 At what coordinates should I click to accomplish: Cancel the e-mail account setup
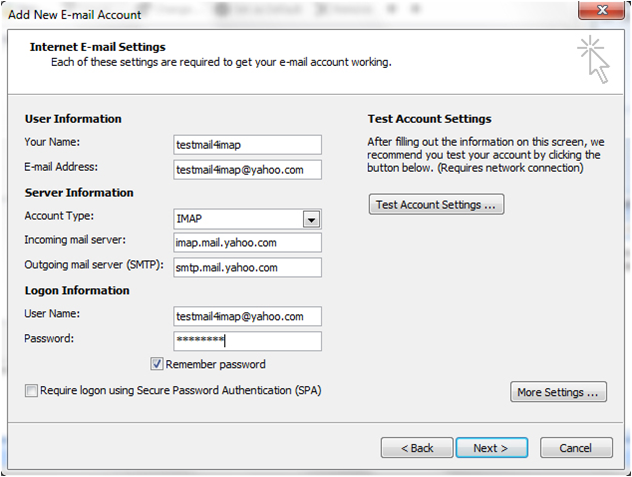576,448
